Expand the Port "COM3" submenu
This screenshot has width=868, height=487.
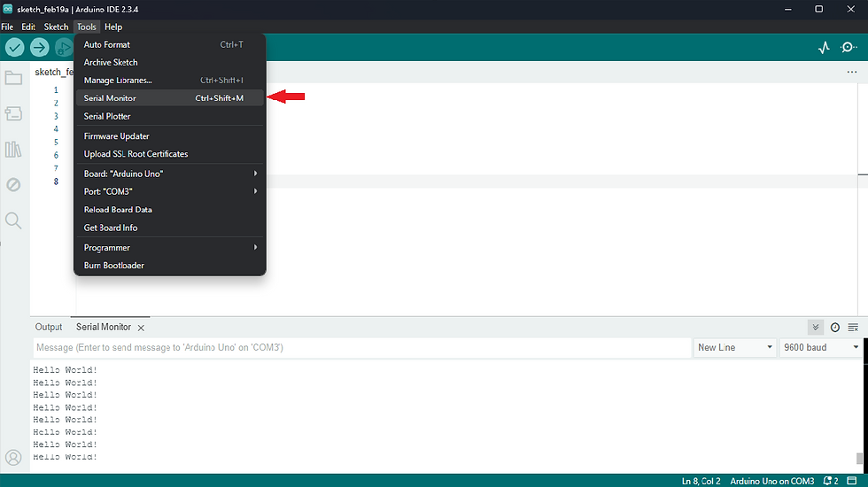pyautogui.click(x=169, y=191)
